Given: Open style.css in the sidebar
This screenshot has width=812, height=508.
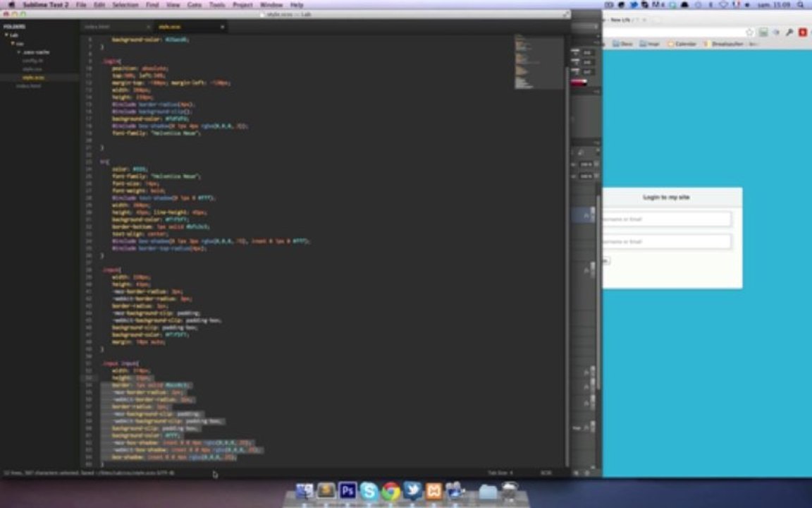Looking at the screenshot, I should 32,69.
